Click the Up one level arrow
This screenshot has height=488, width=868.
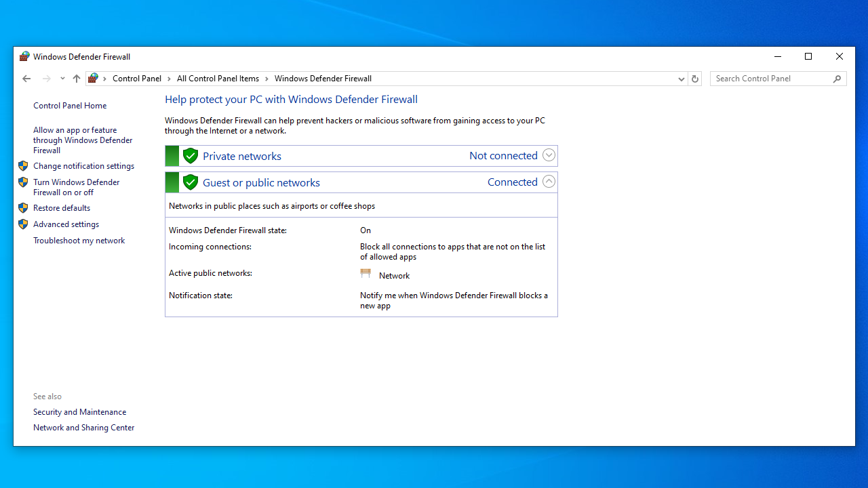pyautogui.click(x=77, y=79)
